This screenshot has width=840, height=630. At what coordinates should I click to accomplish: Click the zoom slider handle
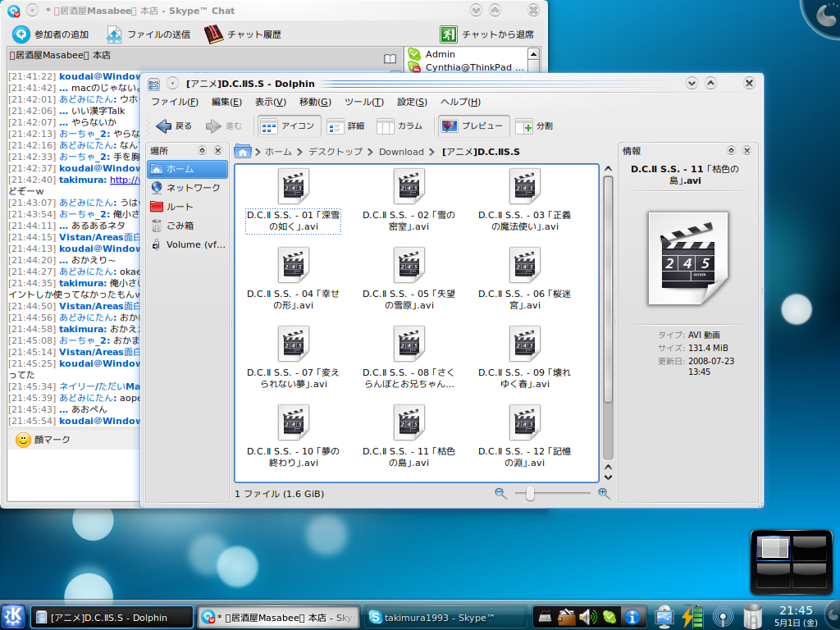coord(531,493)
